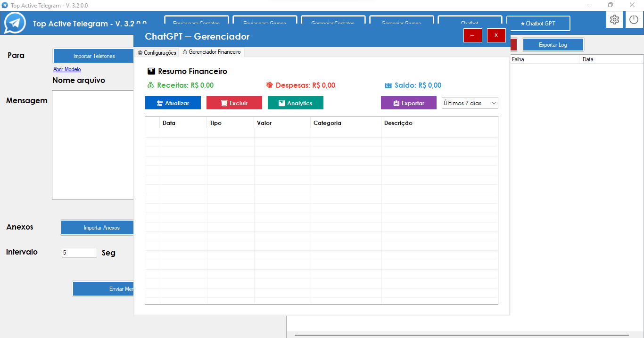644x338 pixels.
Task: Open Analytics view
Action: 295,103
